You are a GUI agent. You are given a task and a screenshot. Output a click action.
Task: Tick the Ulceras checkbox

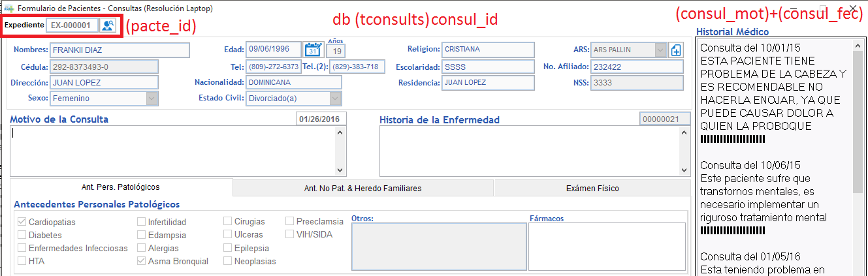tap(228, 234)
